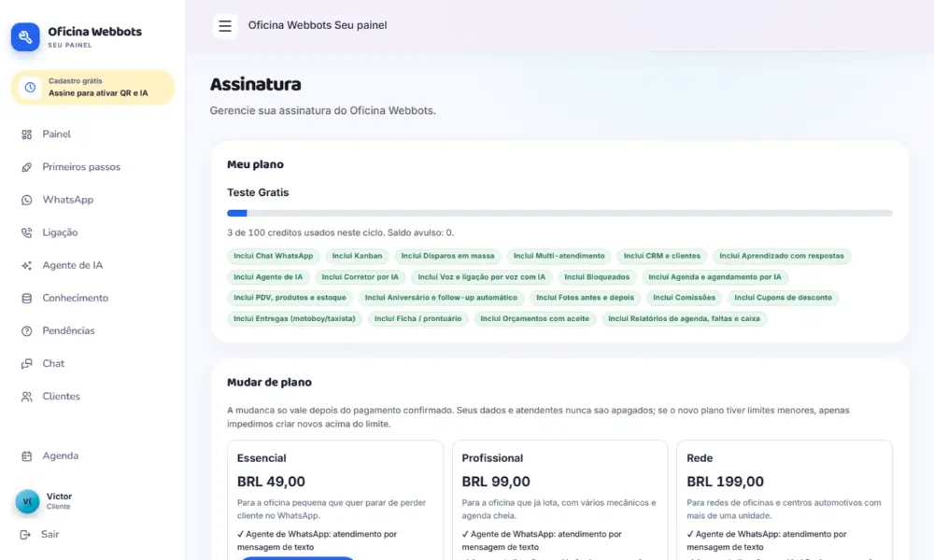The image size is (934, 560).
Task: Click the Pendências question mark icon
Action: pos(27,331)
